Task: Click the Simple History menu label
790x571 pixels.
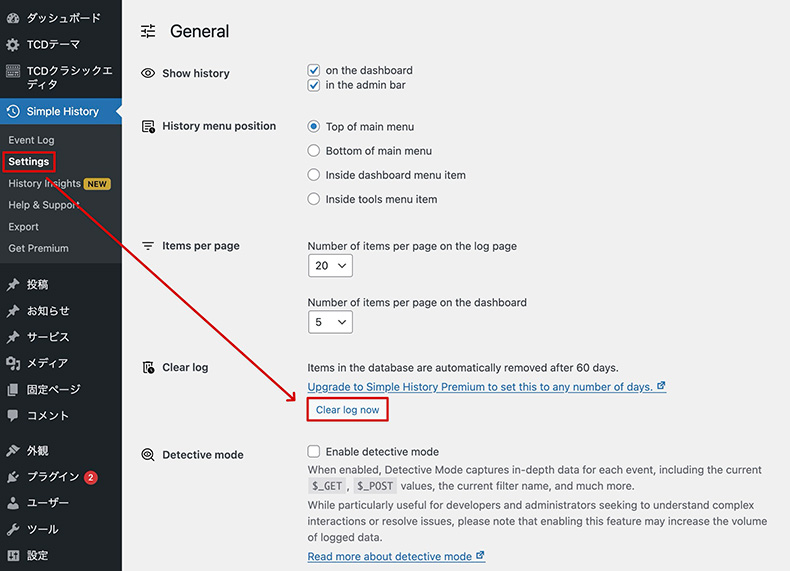Action: (62, 111)
